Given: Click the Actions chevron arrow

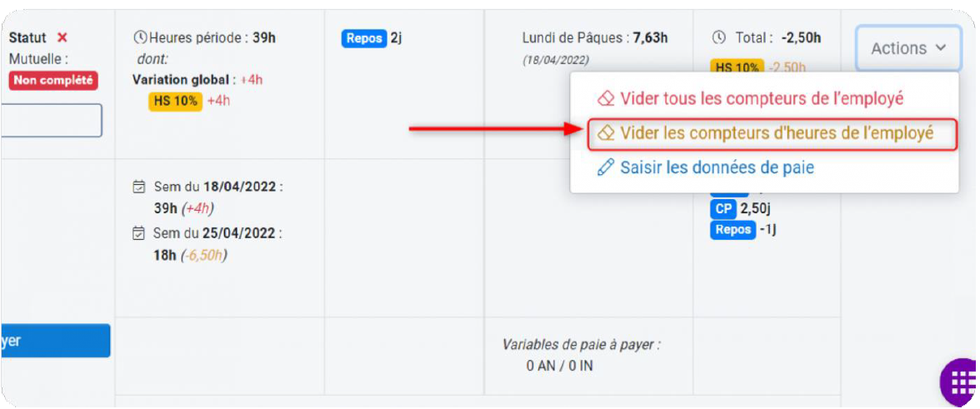Looking at the screenshot, I should tap(942, 48).
